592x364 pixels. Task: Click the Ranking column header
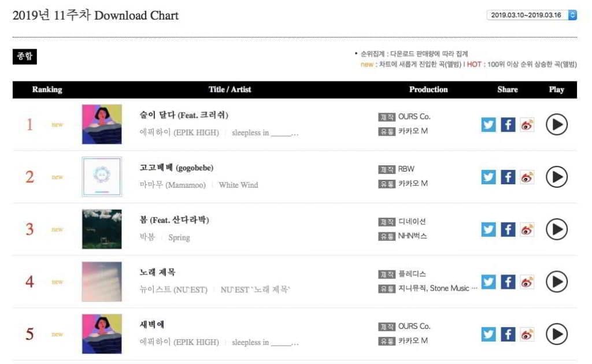click(47, 90)
